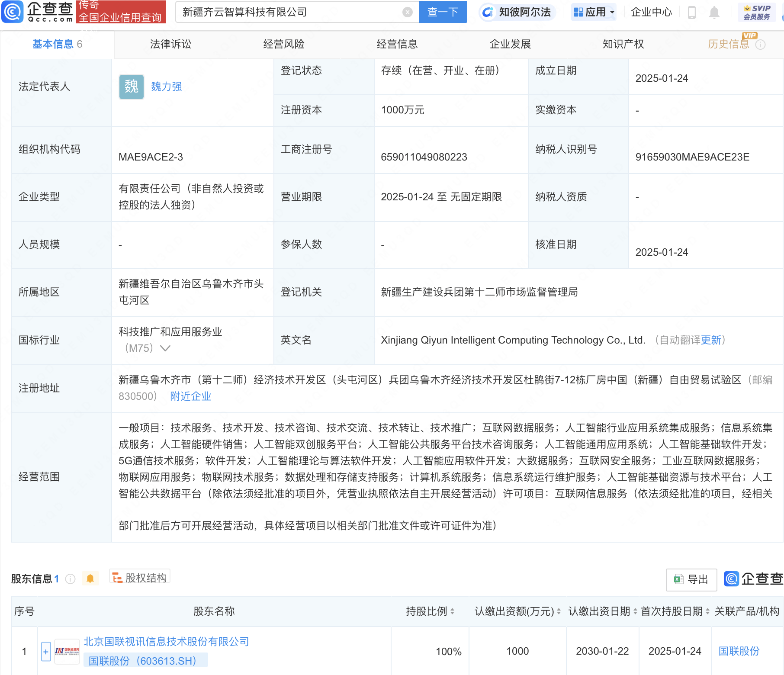784x675 pixels.
Task: Click the 全国企业信用查询 banner
Action: [x=121, y=12]
